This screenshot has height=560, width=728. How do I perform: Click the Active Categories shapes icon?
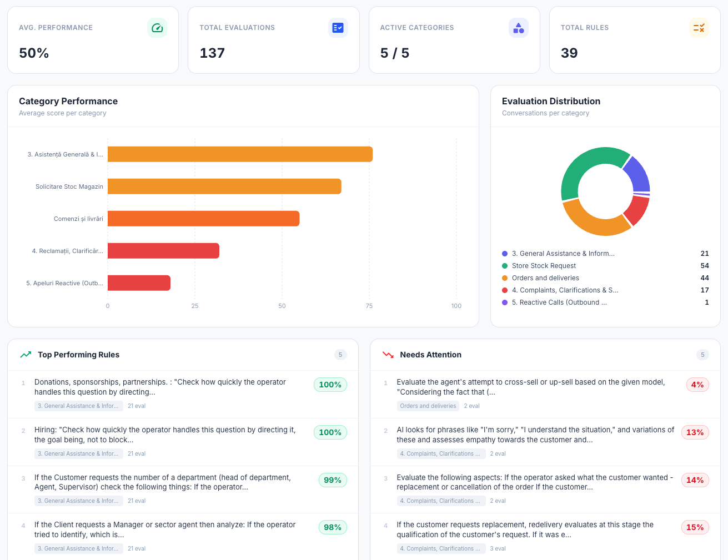click(x=518, y=27)
